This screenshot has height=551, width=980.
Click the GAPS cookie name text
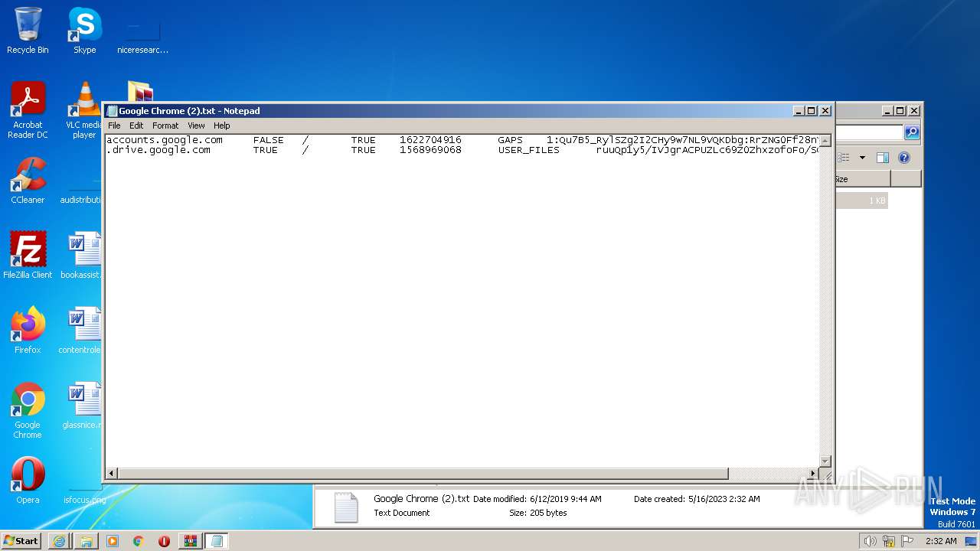tap(510, 140)
